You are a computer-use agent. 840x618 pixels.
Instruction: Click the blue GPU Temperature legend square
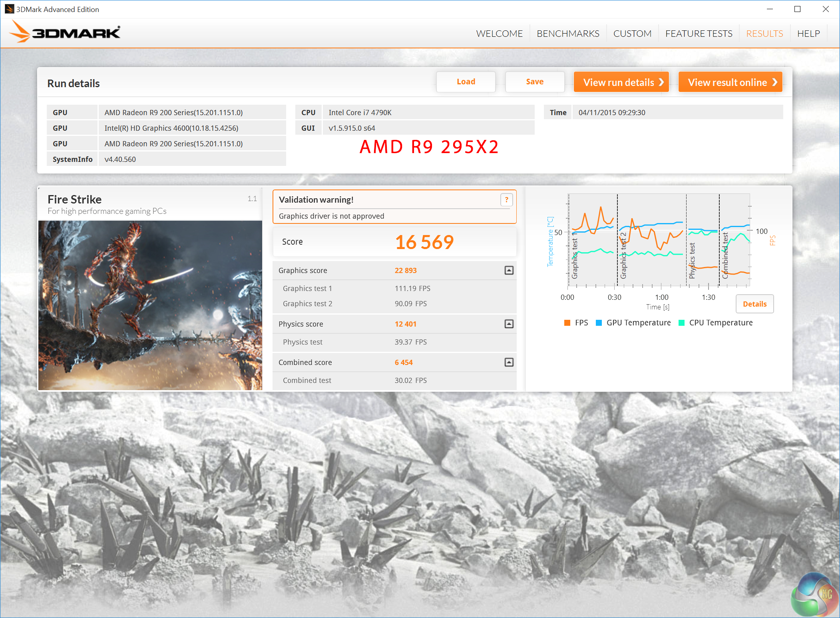pos(599,323)
